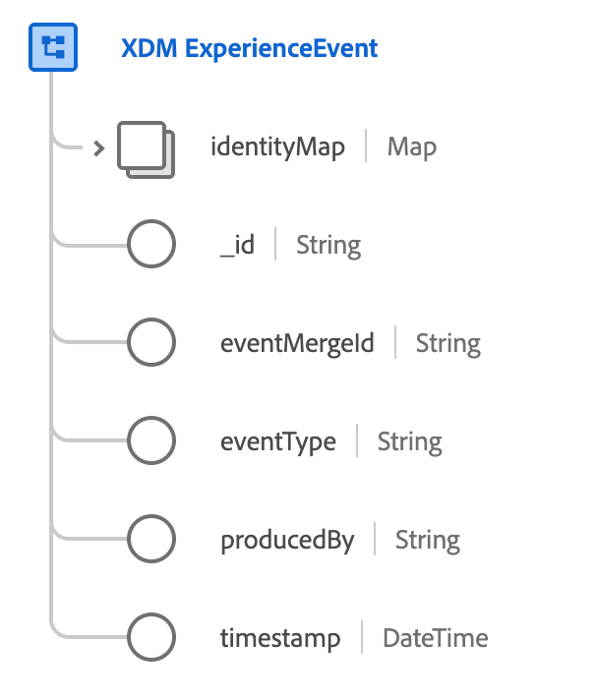Click the circle icon beside eventType
This screenshot has height=700, width=596.
(x=151, y=440)
